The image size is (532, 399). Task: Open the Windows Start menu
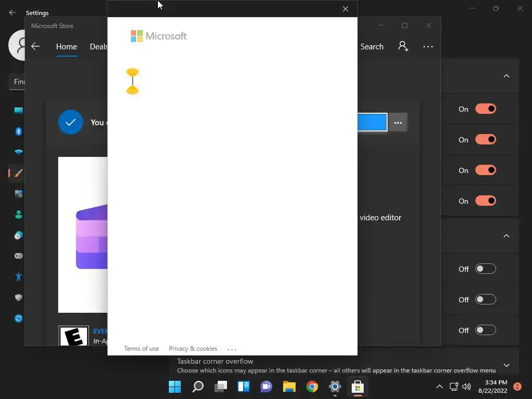coord(175,387)
